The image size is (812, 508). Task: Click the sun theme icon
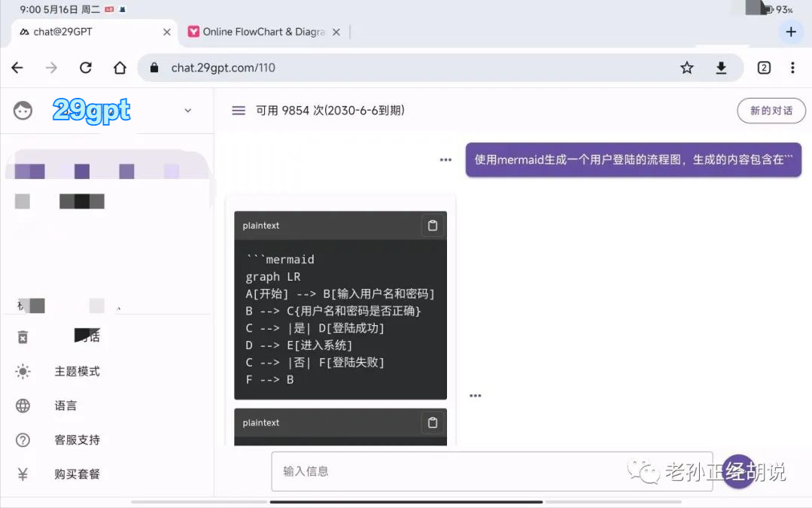(23, 371)
